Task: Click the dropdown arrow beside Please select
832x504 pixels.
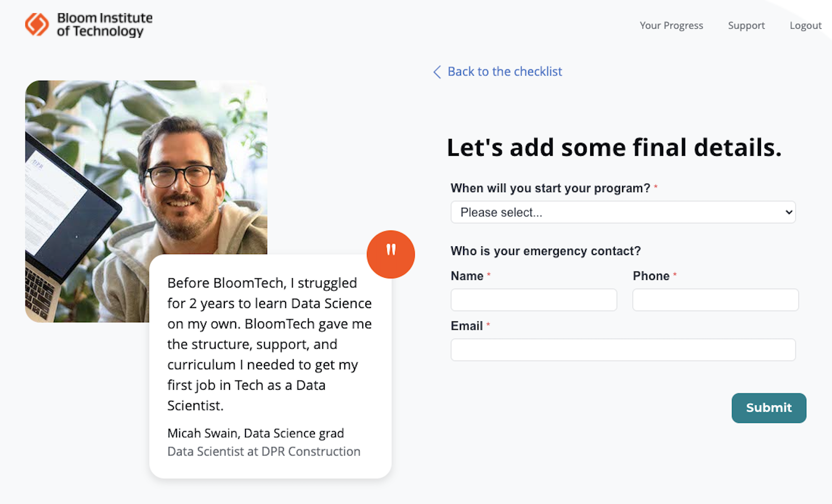Action: tap(789, 212)
